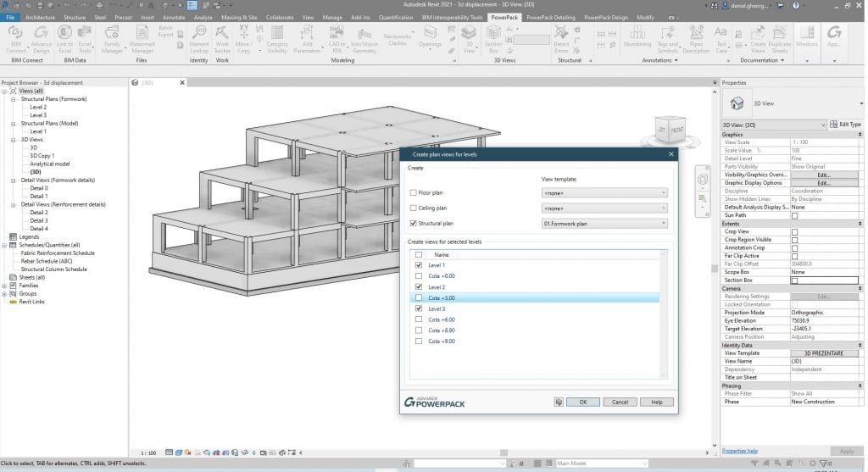Open 3D View ribbon tool
This screenshot has height=472, width=868.
(469, 39)
